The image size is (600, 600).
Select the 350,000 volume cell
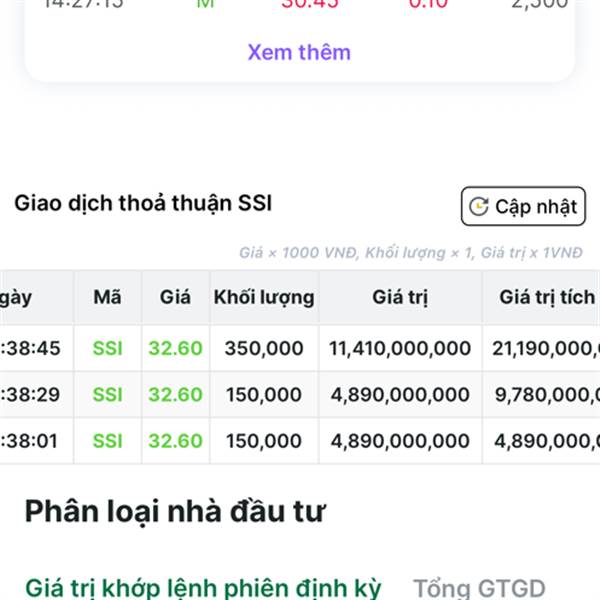263,349
